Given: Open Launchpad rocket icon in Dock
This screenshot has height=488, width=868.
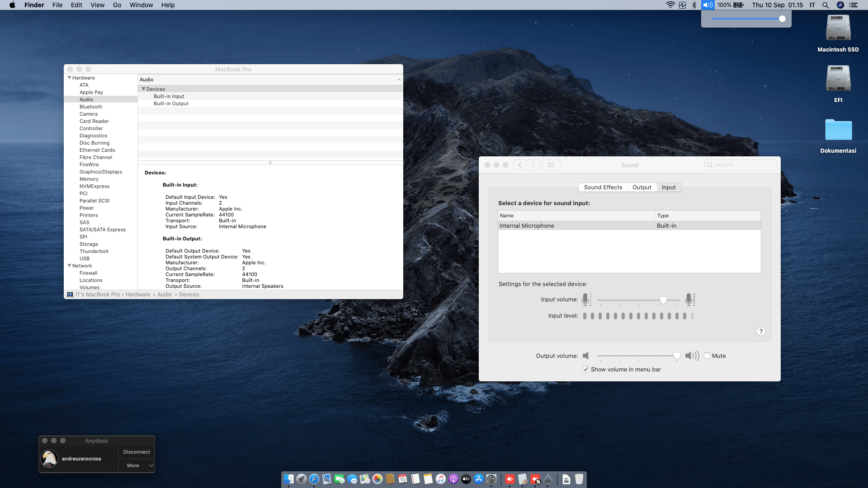Looking at the screenshot, I should coord(302,479).
